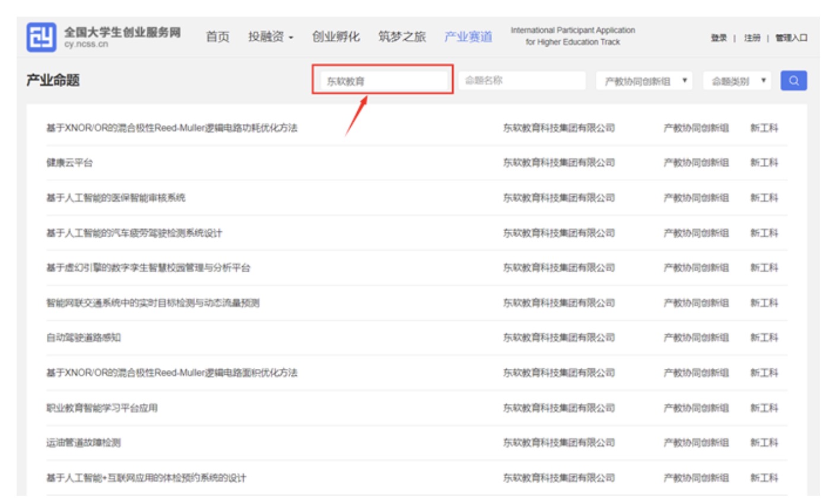
Task: Open the 医保智能审核系统 topic
Action: tap(116, 197)
